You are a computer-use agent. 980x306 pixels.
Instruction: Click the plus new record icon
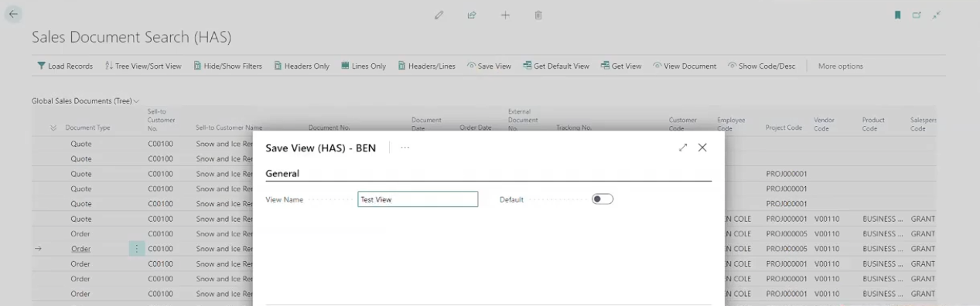(x=505, y=15)
